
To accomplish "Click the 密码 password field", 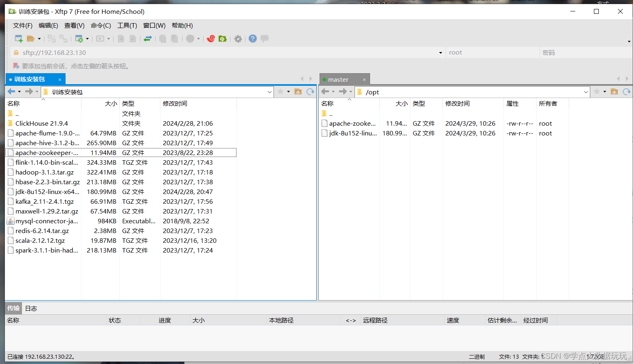I will coord(586,52).
